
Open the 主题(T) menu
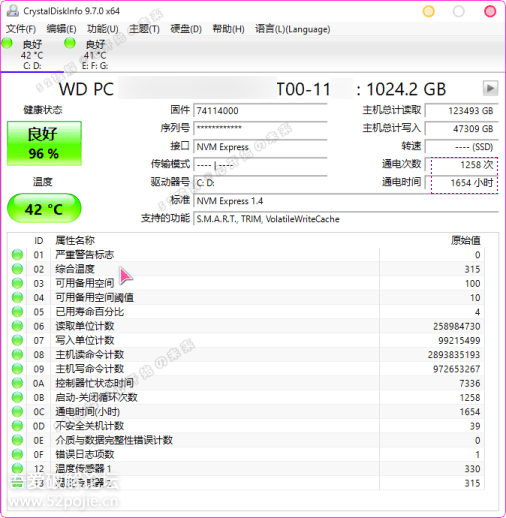[x=144, y=29]
